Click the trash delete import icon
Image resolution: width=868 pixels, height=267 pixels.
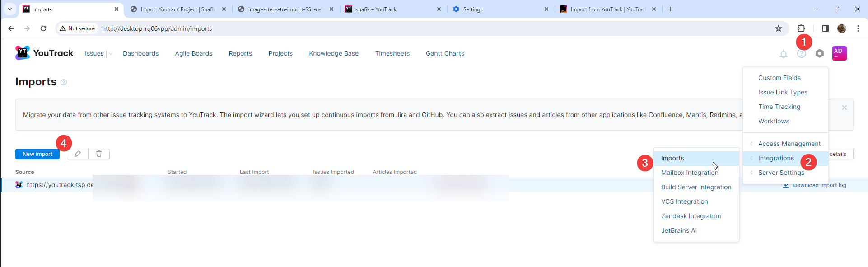(99, 154)
